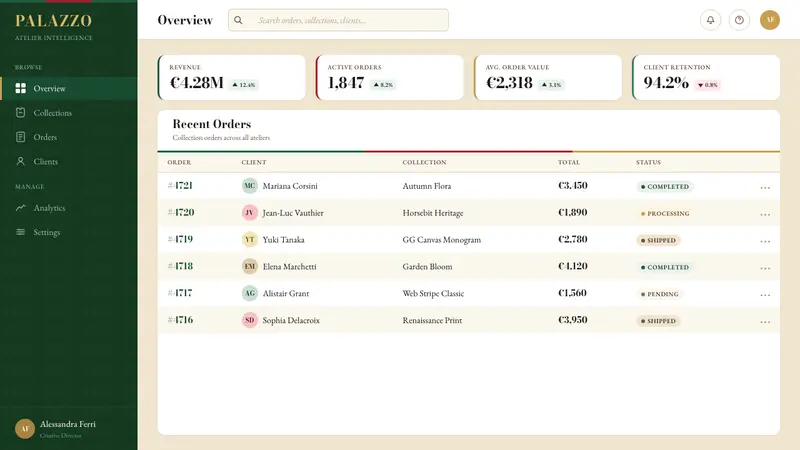This screenshot has width=800, height=450.
Task: Open more options for order #4718
Action: [x=765, y=268]
